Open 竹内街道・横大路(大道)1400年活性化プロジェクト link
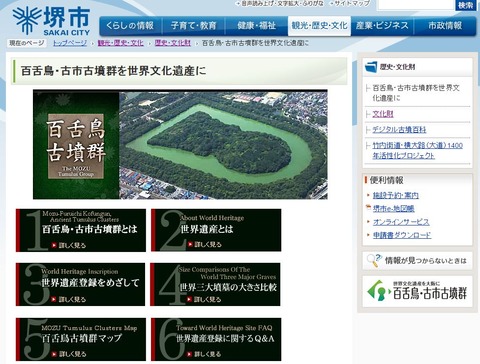 coord(417,150)
